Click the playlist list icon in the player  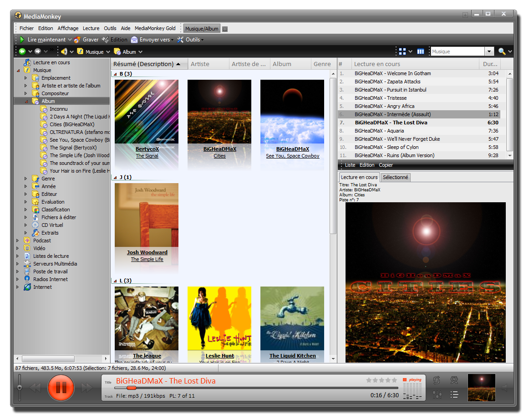pos(454,395)
